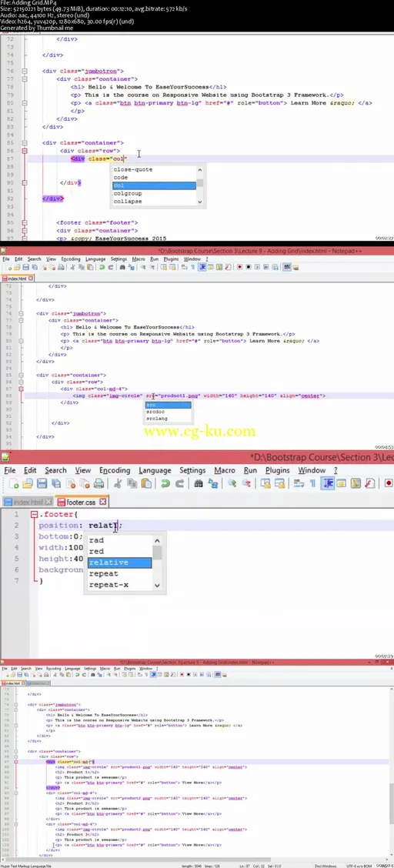
Task: Collapse line 85 fold in src autocomplete window
Action: (x=21, y=376)
